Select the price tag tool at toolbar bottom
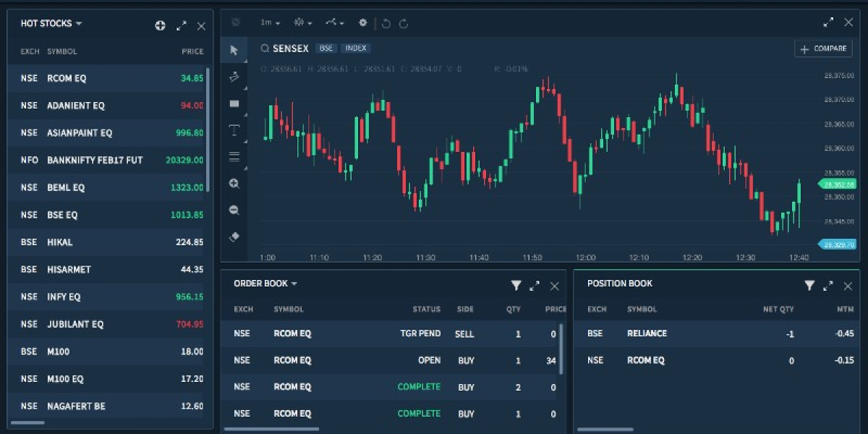 click(234, 236)
